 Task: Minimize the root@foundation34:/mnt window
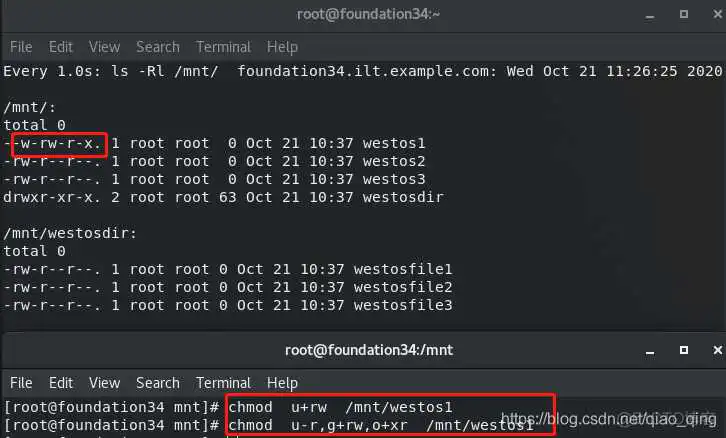pyautogui.click(x=650, y=352)
